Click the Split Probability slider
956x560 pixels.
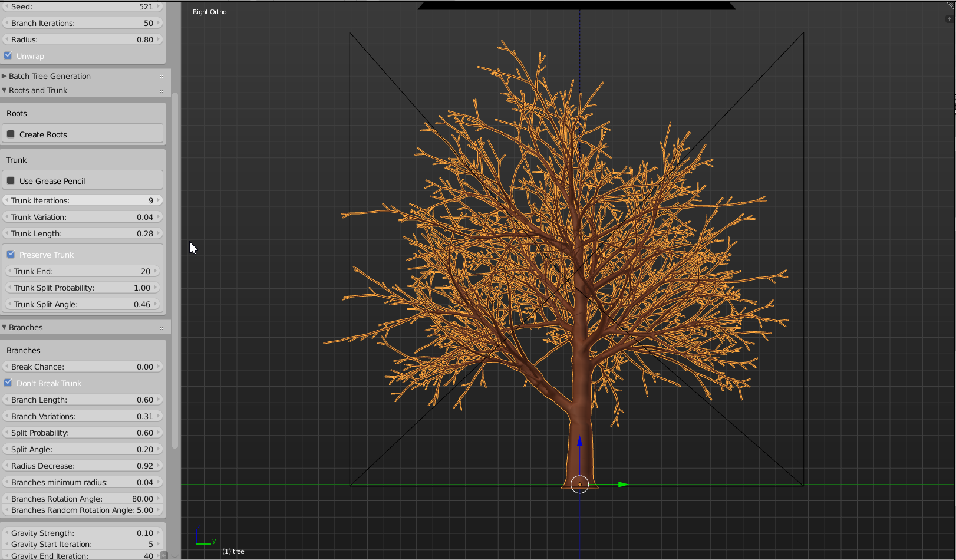point(83,433)
